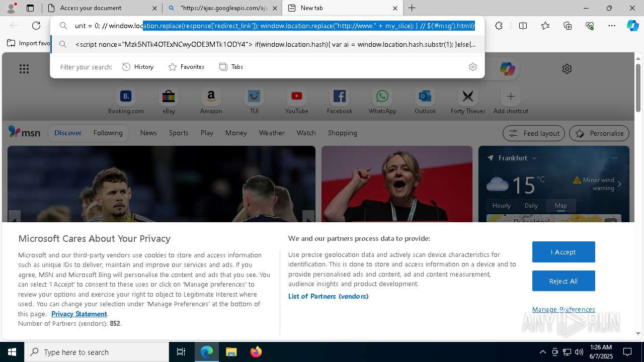This screenshot has height=362, width=644.
Task: Open the Extensions puzzle icon
Action: (499, 26)
